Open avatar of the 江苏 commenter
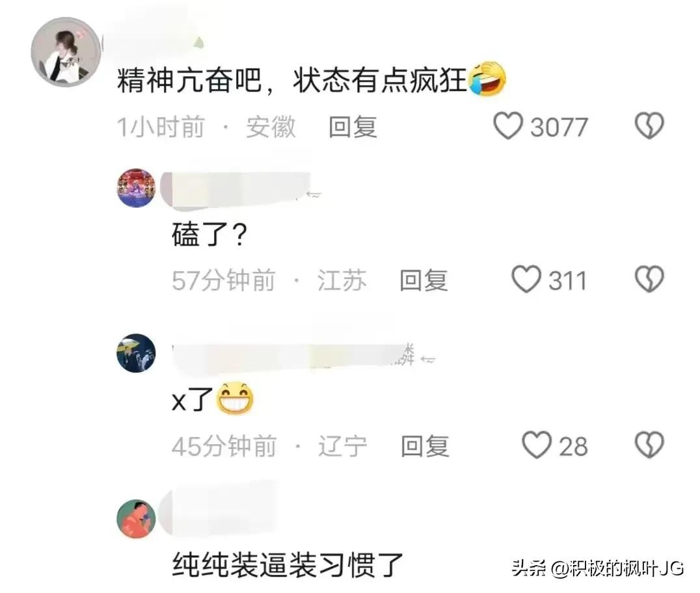This screenshot has width=700, height=593. click(136, 188)
